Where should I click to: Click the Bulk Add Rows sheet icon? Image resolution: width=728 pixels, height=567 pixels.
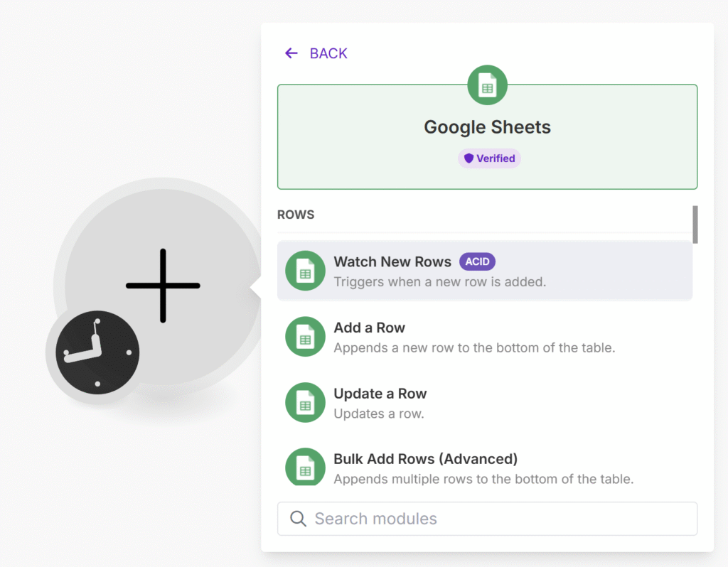click(x=305, y=466)
